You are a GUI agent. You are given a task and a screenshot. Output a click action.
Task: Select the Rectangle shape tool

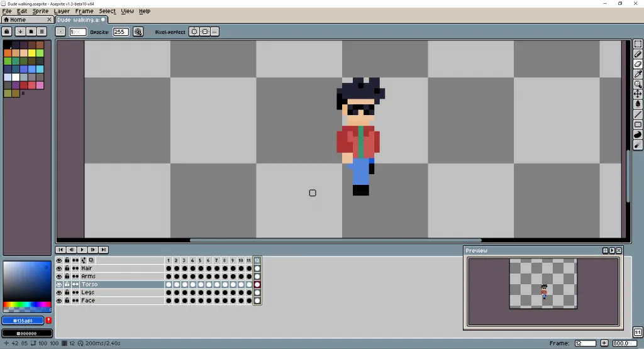[x=638, y=125]
